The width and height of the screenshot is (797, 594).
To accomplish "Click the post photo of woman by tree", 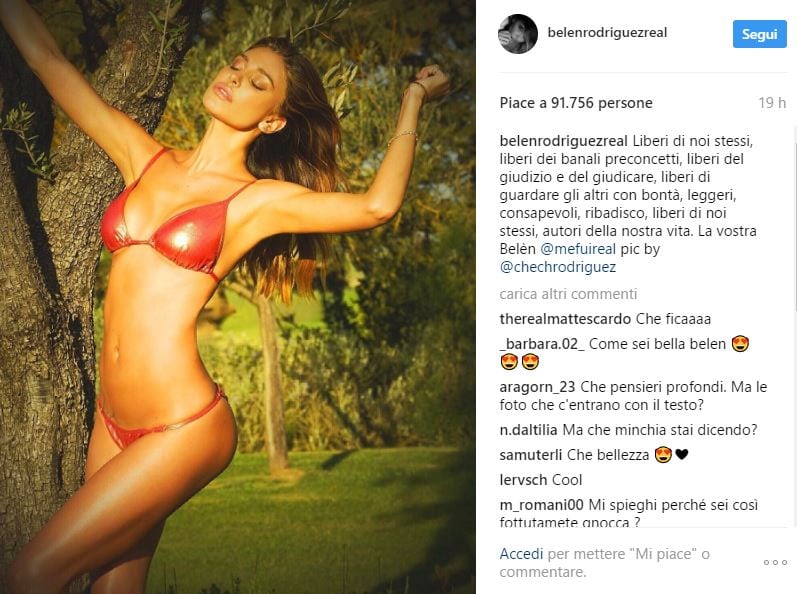I will (238, 297).
